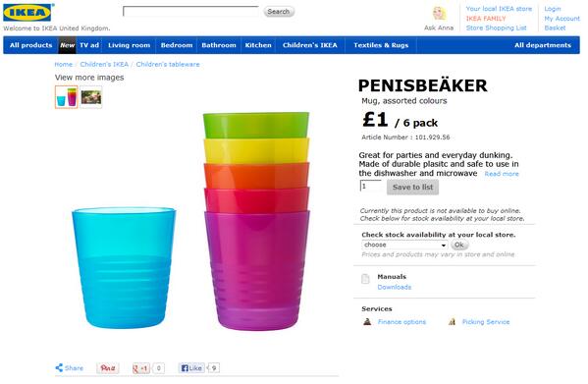Image resolution: width=588 pixels, height=384 pixels.
Task: Click the Google +1 button
Action: point(141,368)
